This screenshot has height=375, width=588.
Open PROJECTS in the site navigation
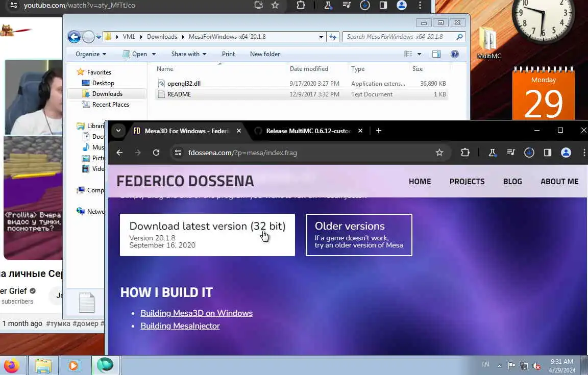click(467, 182)
